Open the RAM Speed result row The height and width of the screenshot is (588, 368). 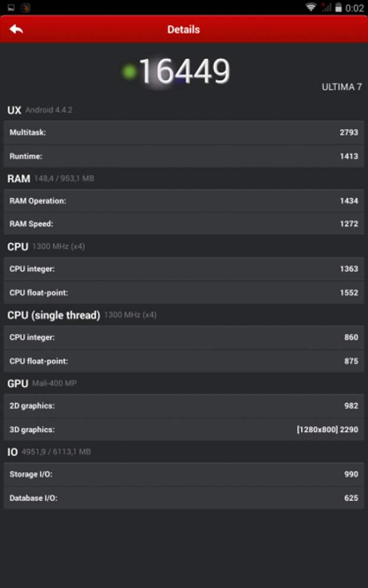(184, 224)
